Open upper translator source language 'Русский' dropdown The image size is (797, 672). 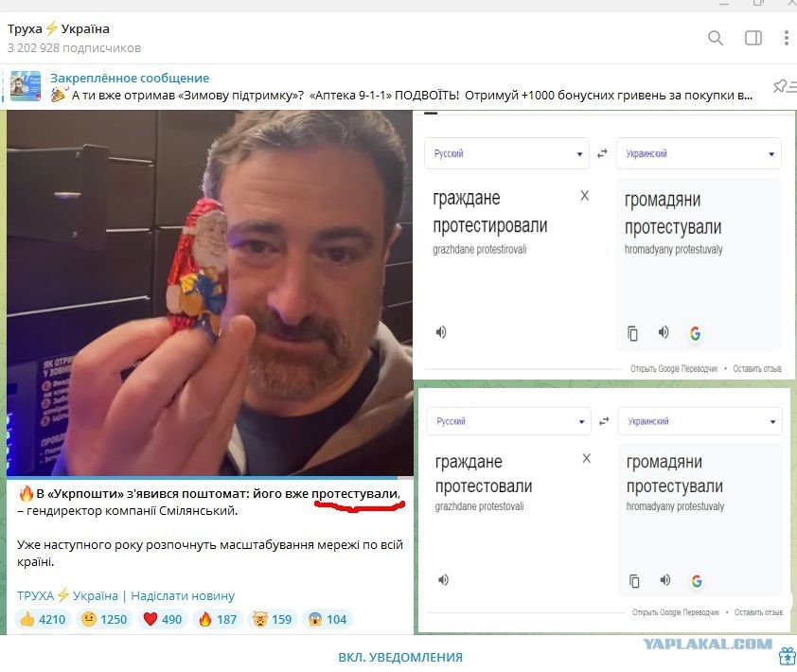(x=506, y=153)
